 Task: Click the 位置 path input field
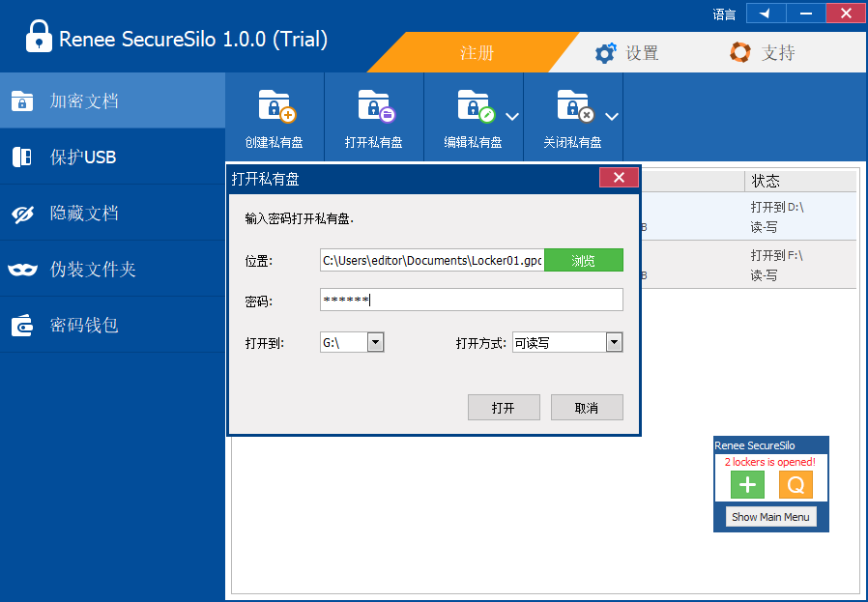click(432, 260)
